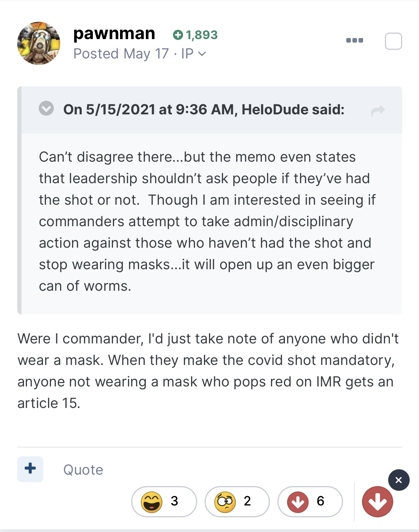Select the quoted text from HeloDude
Viewport: 419px width, 532px height.
click(x=207, y=222)
